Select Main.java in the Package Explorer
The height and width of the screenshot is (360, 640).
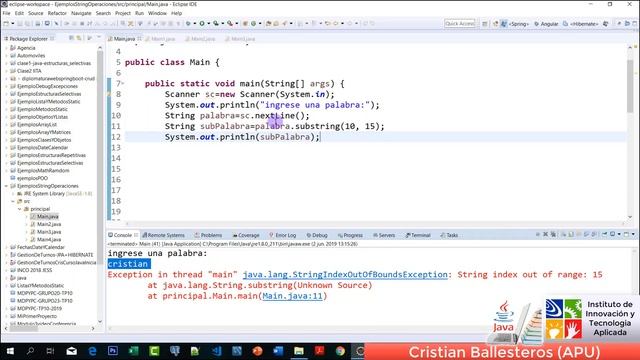point(47,217)
